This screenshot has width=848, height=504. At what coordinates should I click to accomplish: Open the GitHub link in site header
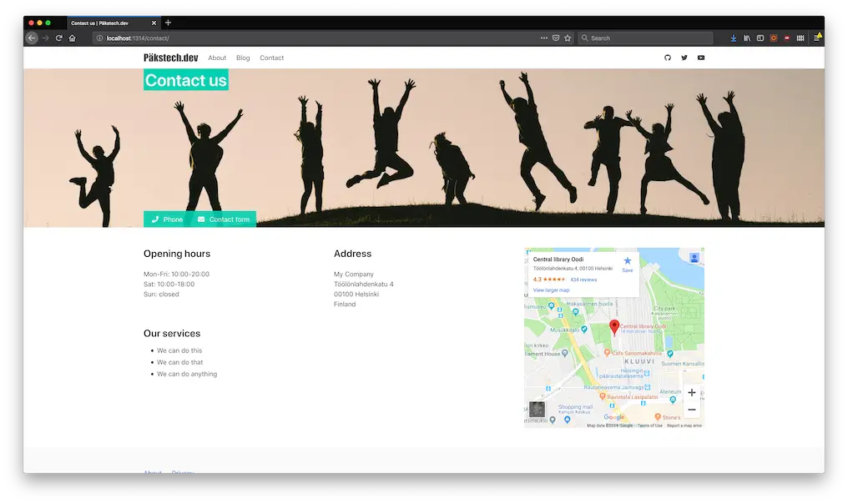click(668, 58)
